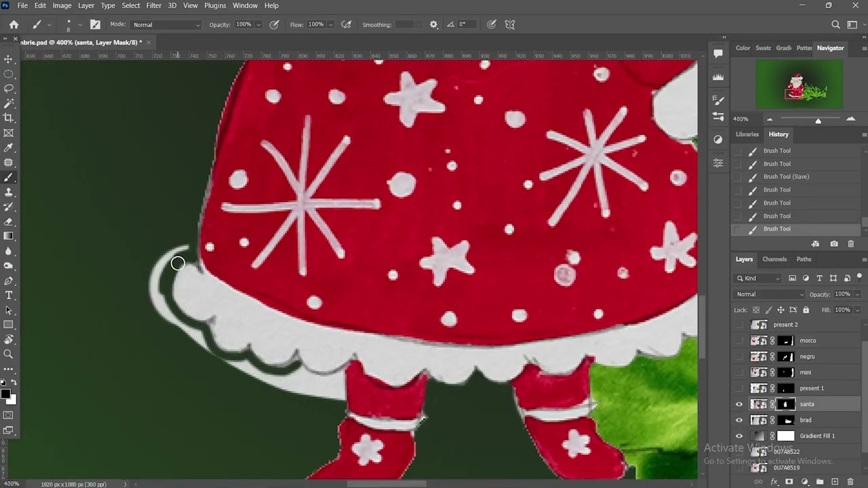Switch to the Libraries tab
The height and width of the screenshot is (488, 868).
(747, 134)
